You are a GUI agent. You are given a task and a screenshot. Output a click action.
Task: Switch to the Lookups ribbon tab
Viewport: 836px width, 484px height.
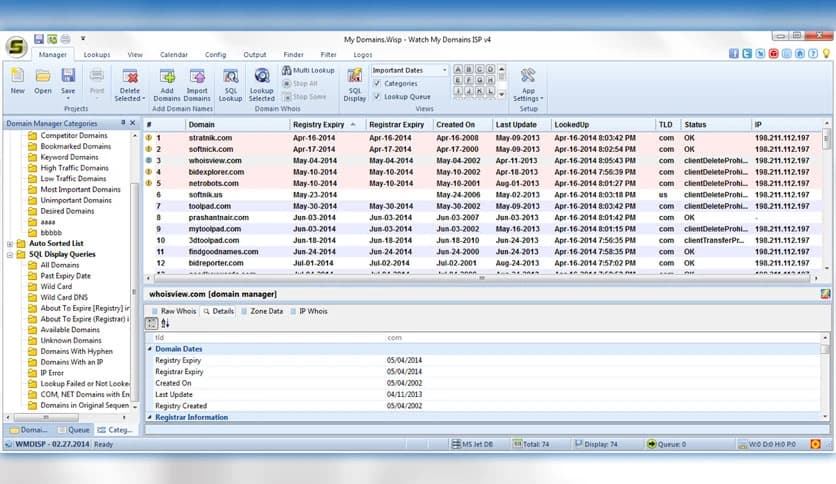(97, 54)
